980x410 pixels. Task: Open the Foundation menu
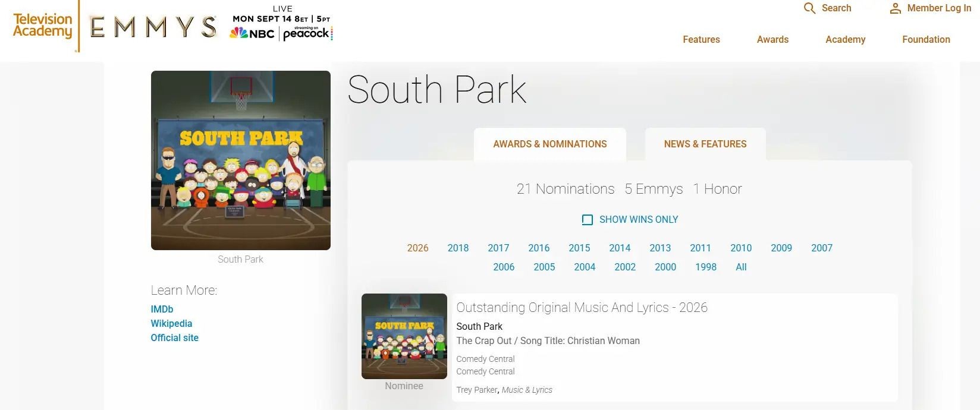926,39
